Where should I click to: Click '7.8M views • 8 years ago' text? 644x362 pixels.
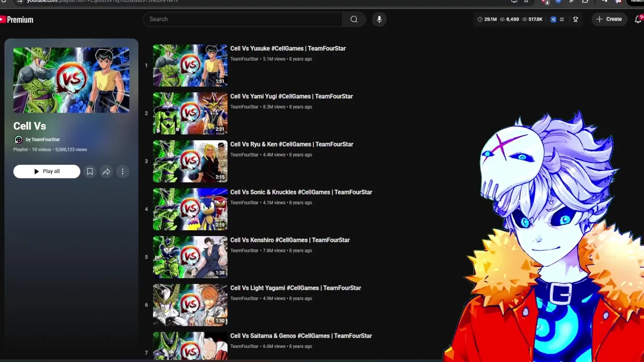287,250
